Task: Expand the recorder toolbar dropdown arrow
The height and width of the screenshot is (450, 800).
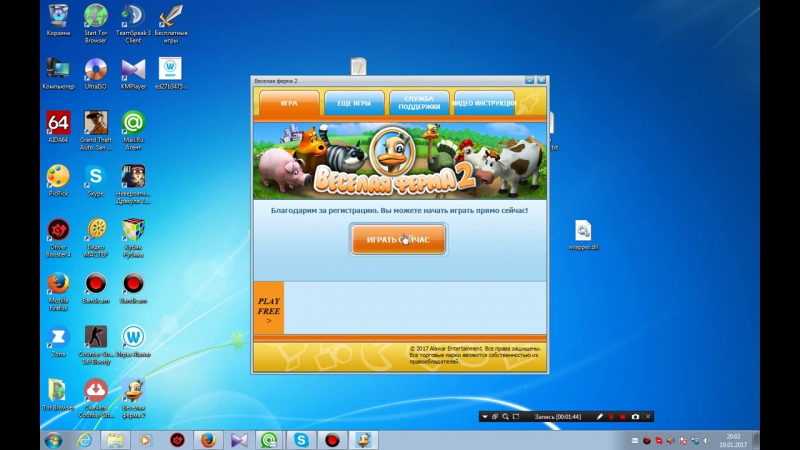Action: pyautogui.click(x=484, y=416)
